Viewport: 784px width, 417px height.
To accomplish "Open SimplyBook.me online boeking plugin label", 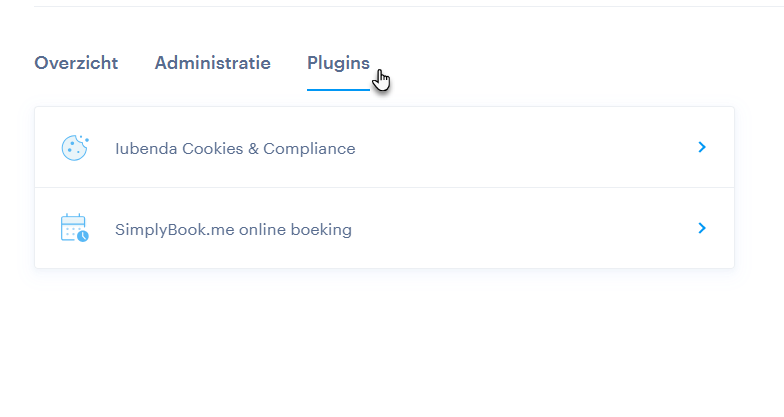I will point(234,230).
